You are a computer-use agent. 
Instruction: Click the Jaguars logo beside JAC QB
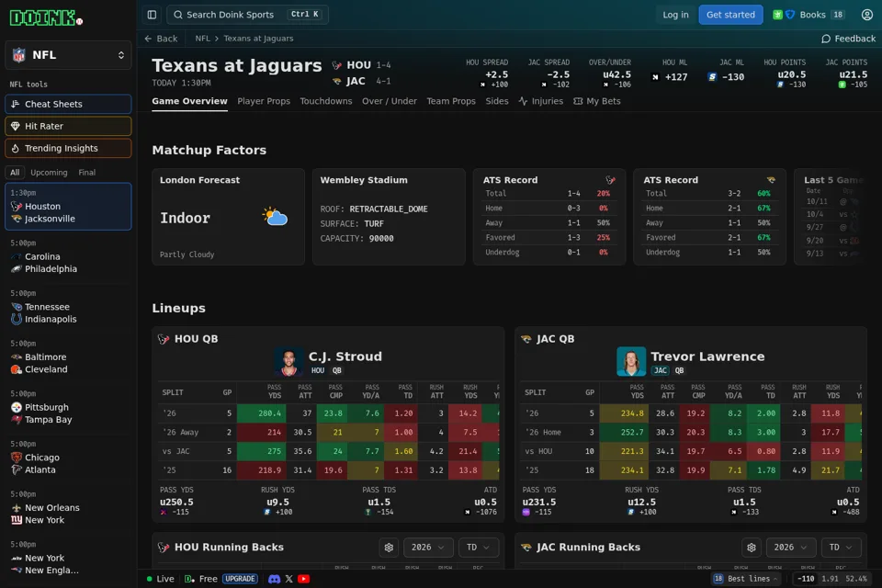tap(526, 339)
